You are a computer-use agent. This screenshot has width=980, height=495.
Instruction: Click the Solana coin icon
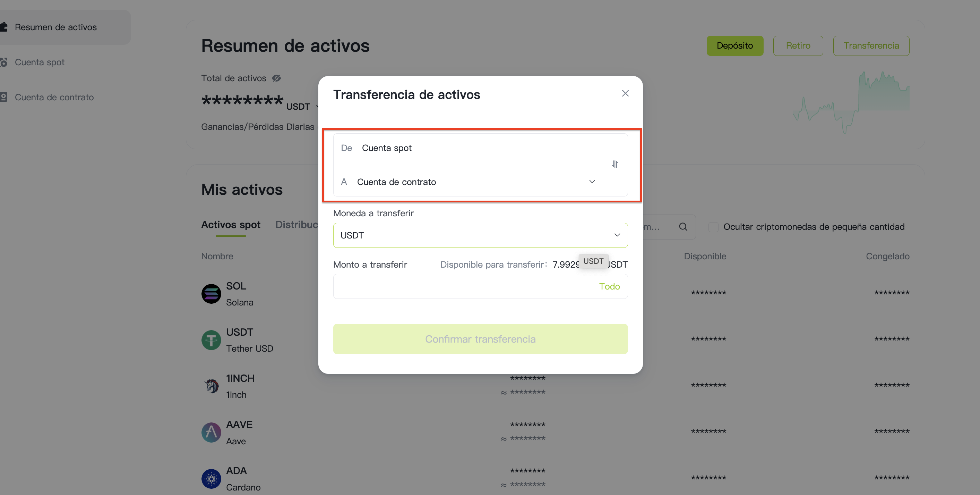[211, 294]
